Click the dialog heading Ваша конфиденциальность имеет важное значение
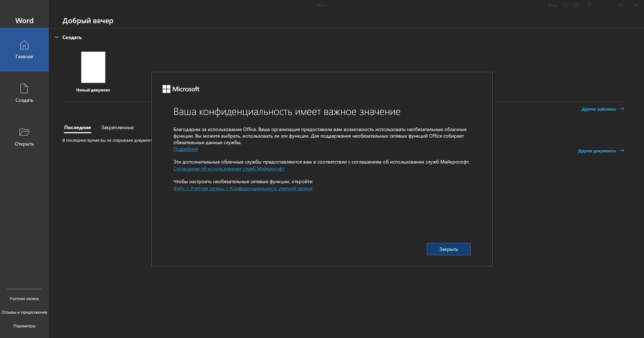Image resolution: width=644 pixels, height=338 pixels. click(287, 112)
